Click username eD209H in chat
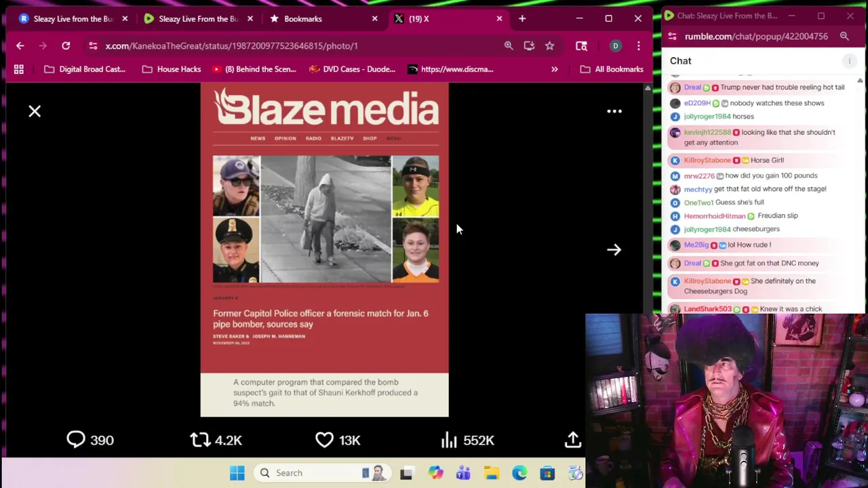Image resolution: width=868 pixels, height=488 pixels. point(697,103)
